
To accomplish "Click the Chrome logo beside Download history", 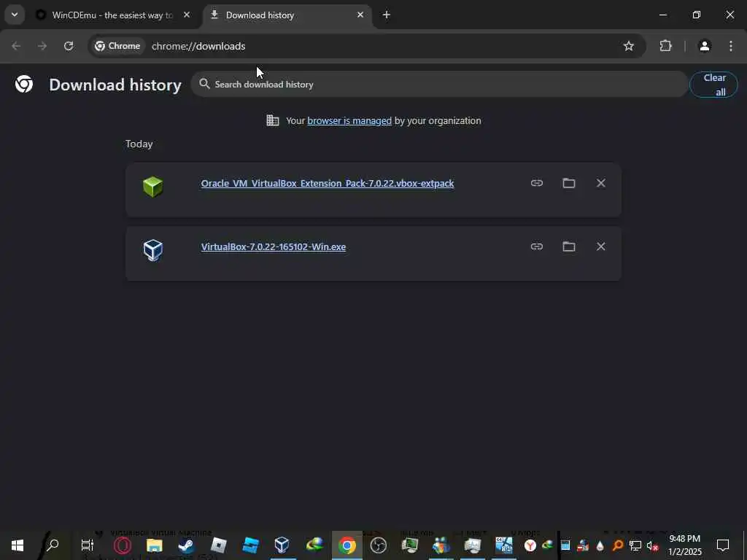I will click(24, 85).
